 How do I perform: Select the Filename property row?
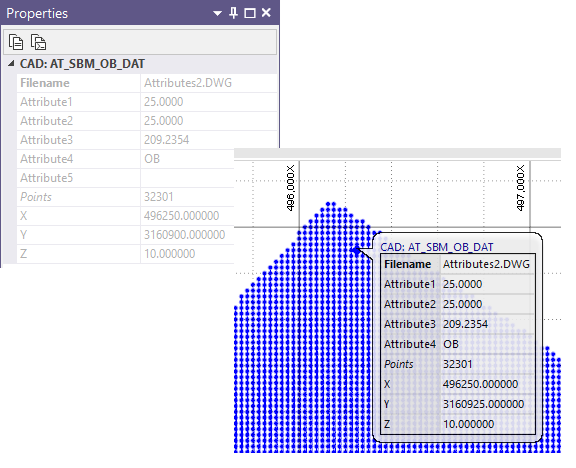(147, 83)
